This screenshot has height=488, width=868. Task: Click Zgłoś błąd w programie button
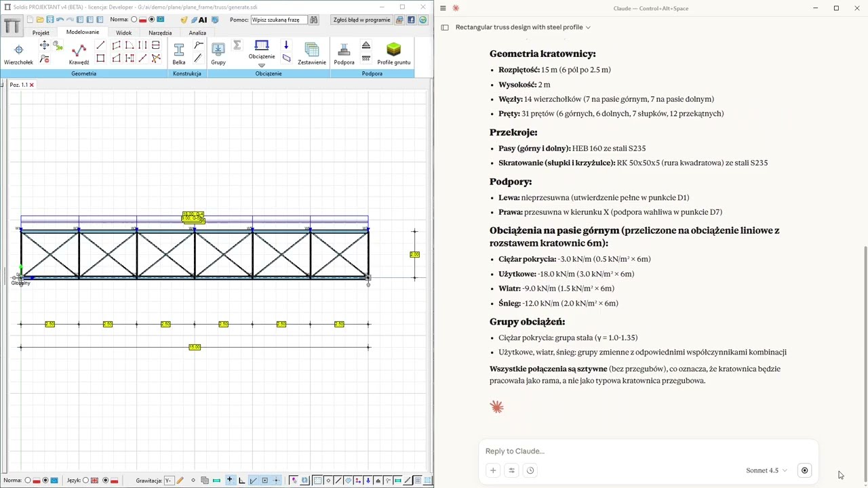(361, 20)
